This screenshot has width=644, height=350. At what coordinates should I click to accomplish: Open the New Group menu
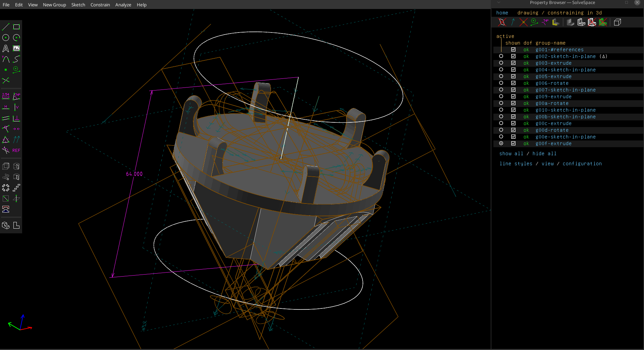pos(54,5)
